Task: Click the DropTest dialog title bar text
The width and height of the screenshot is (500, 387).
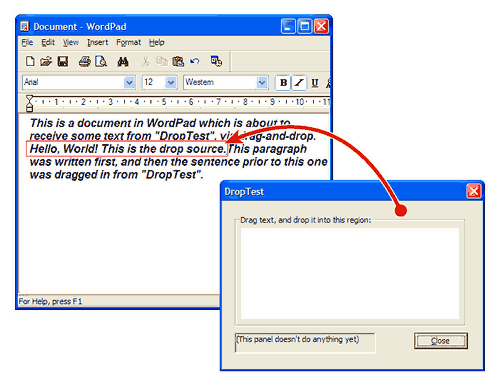Action: pyautogui.click(x=244, y=192)
